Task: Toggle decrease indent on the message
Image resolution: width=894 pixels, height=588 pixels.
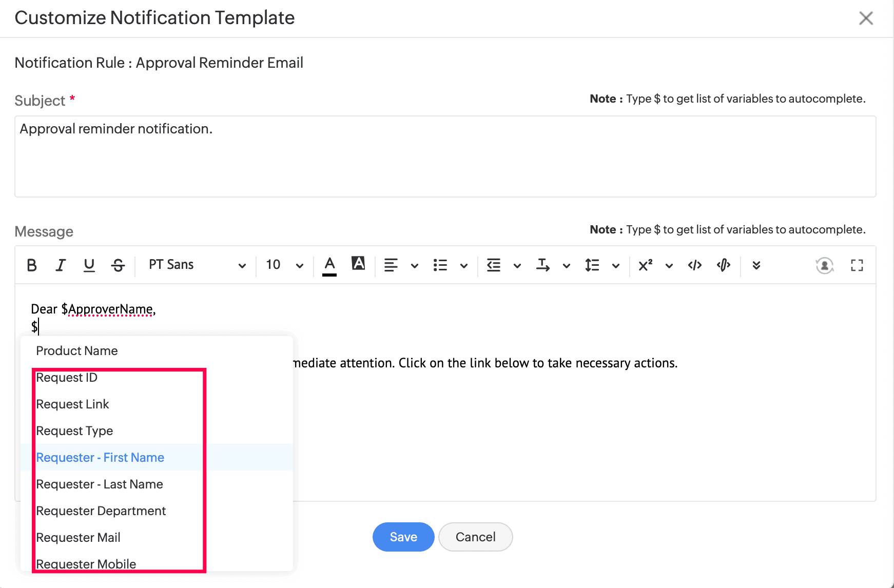Action: click(493, 265)
